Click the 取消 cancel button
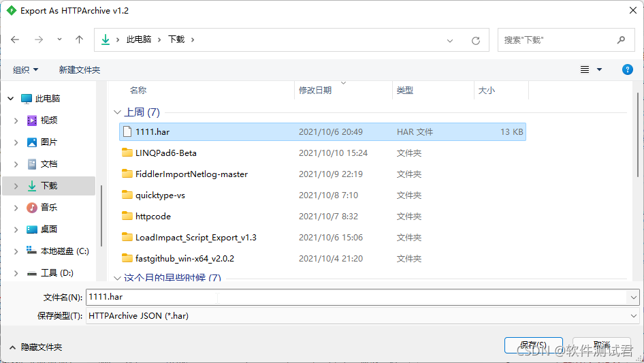The width and height of the screenshot is (644, 363). click(602, 345)
